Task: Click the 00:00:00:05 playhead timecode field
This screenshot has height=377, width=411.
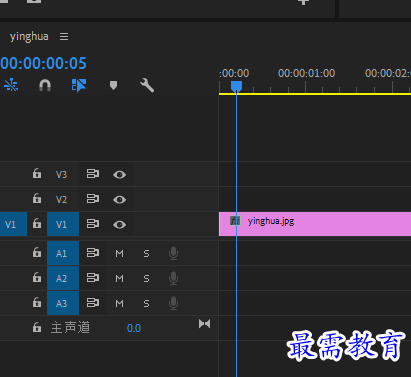Action: pos(43,63)
